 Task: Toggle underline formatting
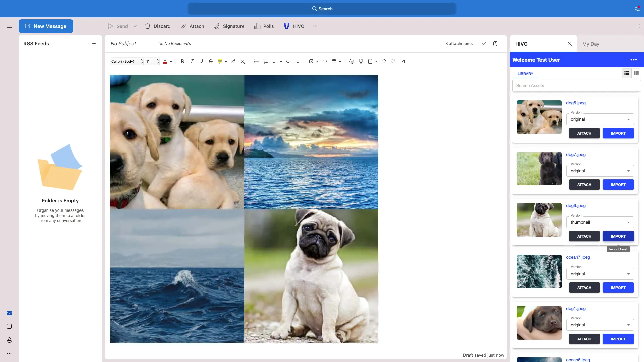click(x=201, y=61)
